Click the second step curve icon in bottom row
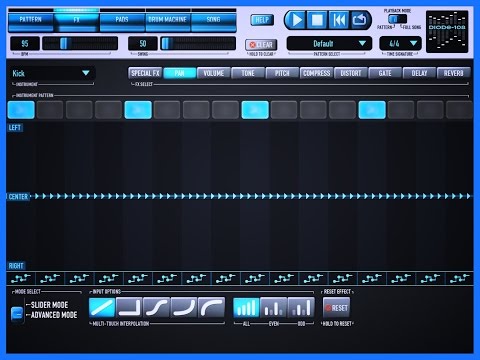480x360 pixels. 50,278
